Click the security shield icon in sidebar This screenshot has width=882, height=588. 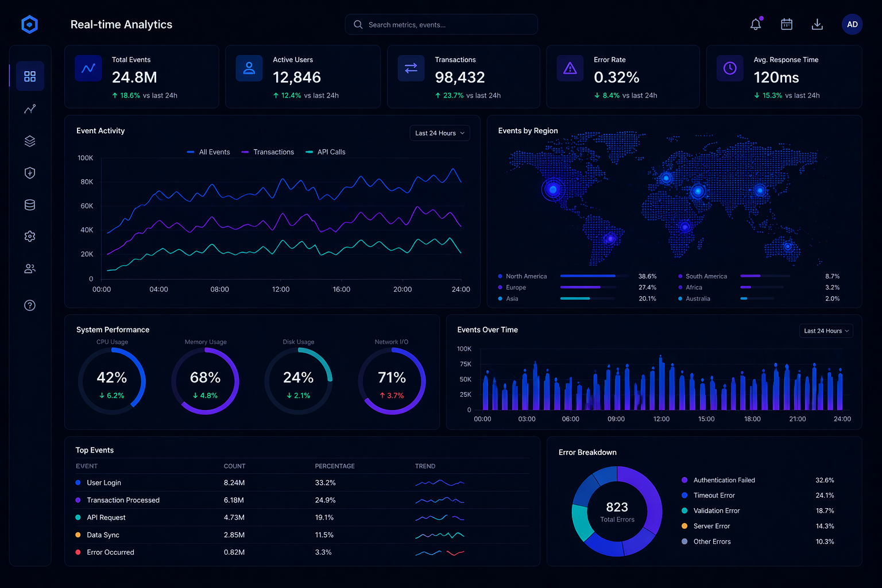(30, 173)
